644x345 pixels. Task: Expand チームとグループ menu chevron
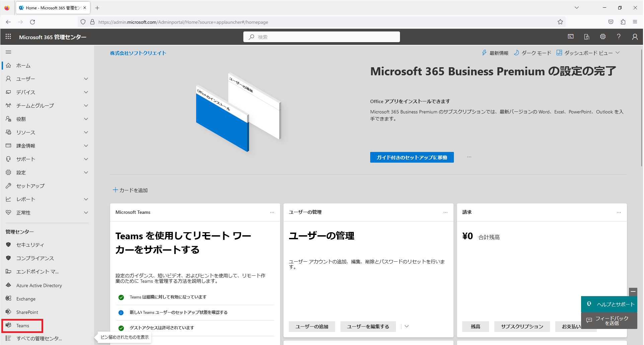click(86, 106)
